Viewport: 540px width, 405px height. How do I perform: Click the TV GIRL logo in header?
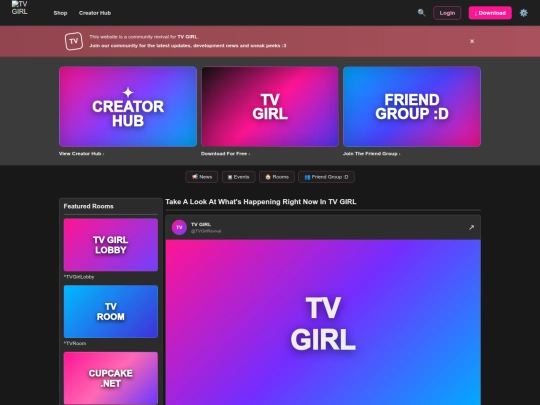(20, 8)
